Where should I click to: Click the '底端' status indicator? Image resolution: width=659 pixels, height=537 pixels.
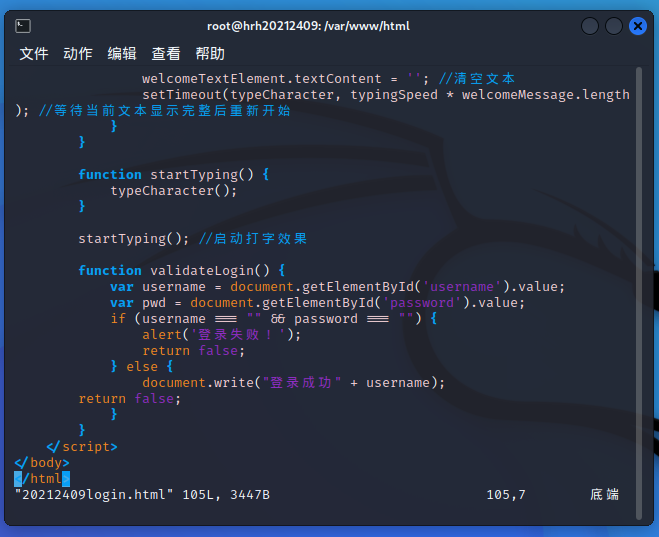click(604, 495)
